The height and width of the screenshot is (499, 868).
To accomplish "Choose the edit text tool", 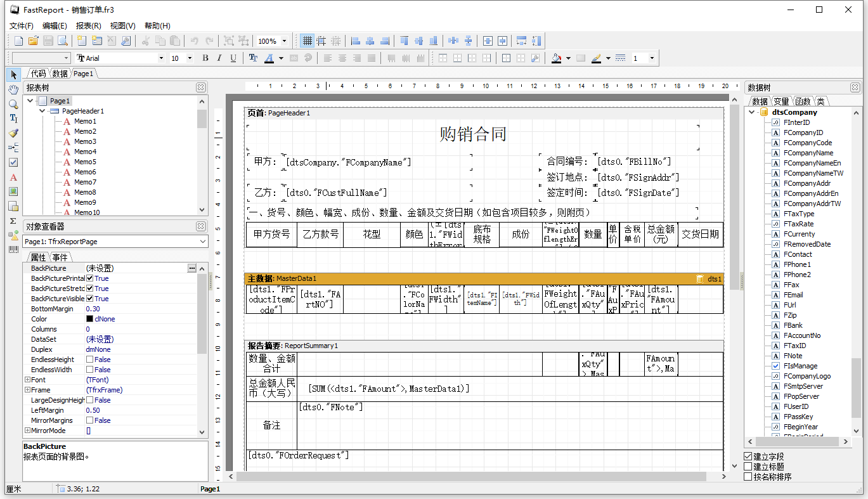I will (13, 119).
